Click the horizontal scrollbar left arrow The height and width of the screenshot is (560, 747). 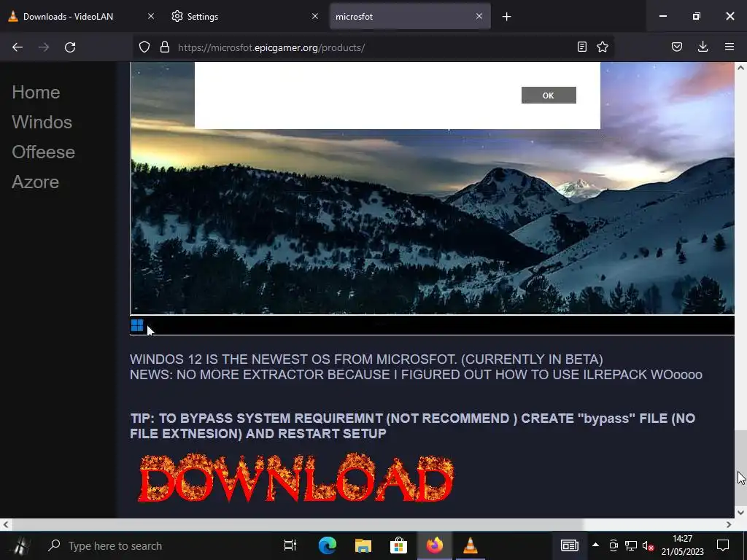coord(5,525)
